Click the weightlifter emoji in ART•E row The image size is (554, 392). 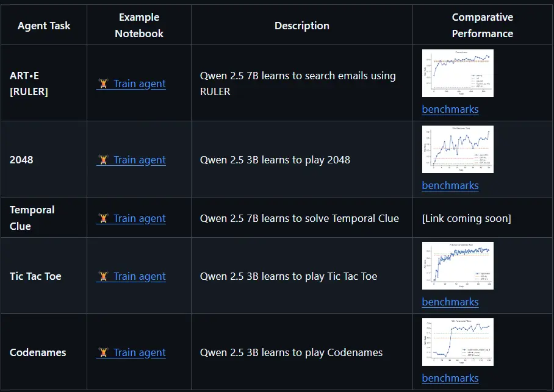coord(103,84)
